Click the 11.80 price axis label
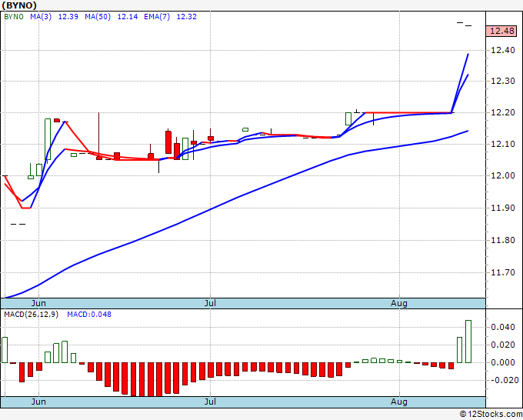 click(503, 240)
